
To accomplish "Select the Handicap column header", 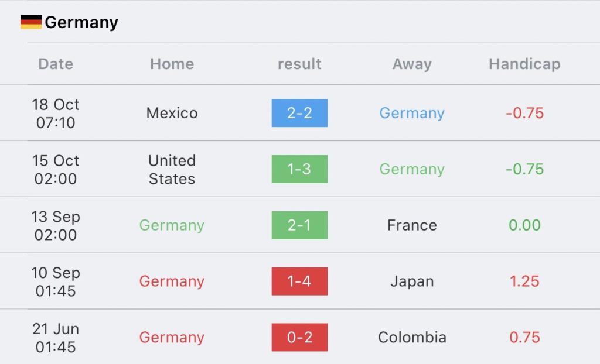I will 524,64.
